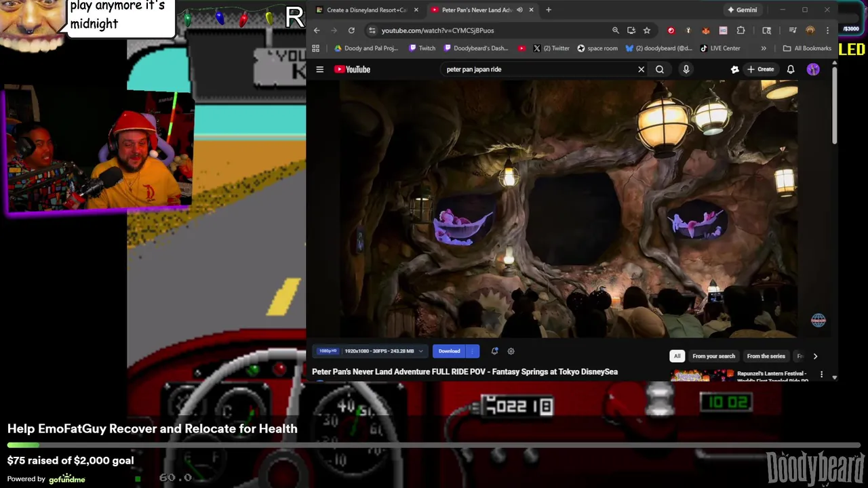Mute the Peter Pan tab audio icon
The height and width of the screenshot is (488, 868).
[x=519, y=9]
